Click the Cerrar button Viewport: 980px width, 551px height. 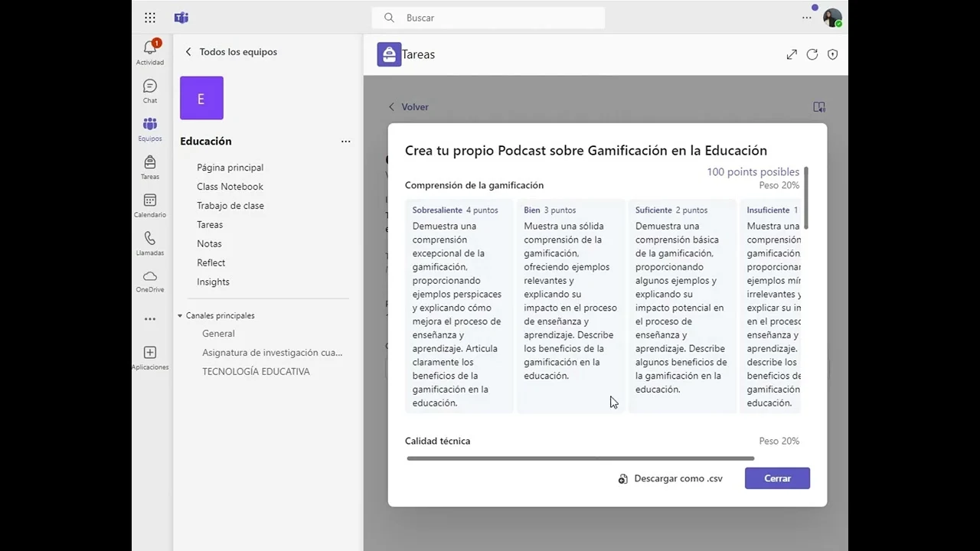(777, 478)
